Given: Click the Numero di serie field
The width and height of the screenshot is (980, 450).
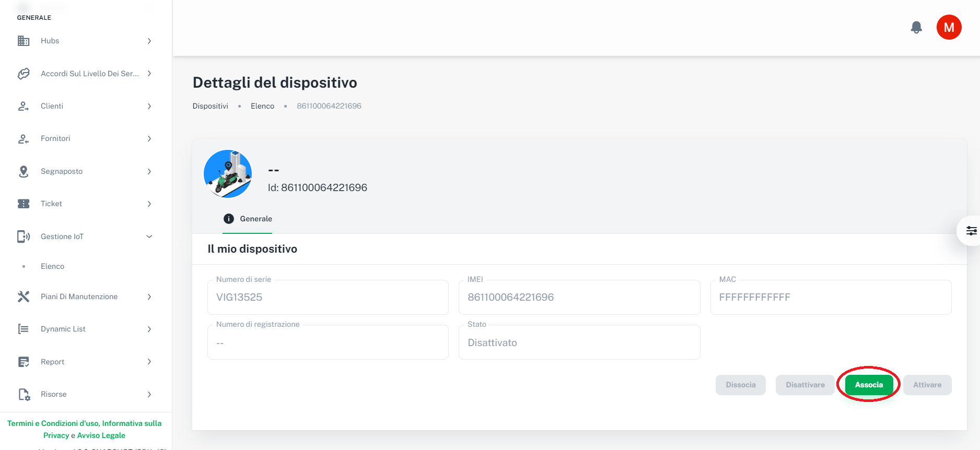Looking at the screenshot, I should pos(328,297).
